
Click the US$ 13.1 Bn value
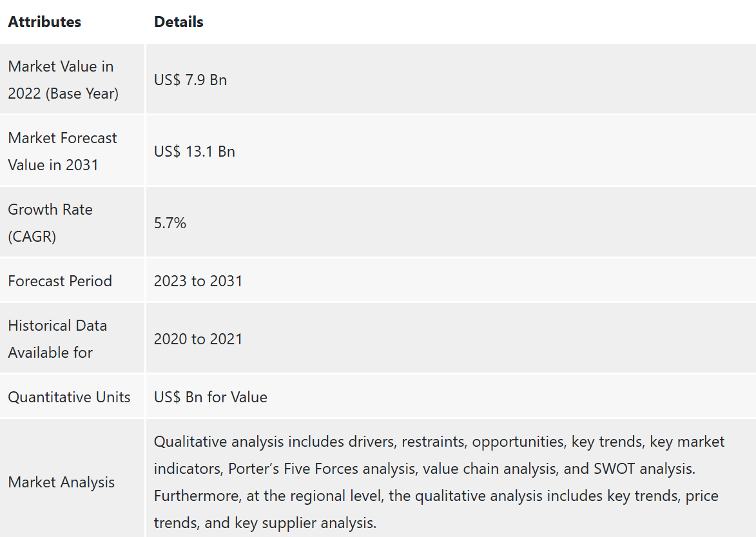pyautogui.click(x=194, y=151)
